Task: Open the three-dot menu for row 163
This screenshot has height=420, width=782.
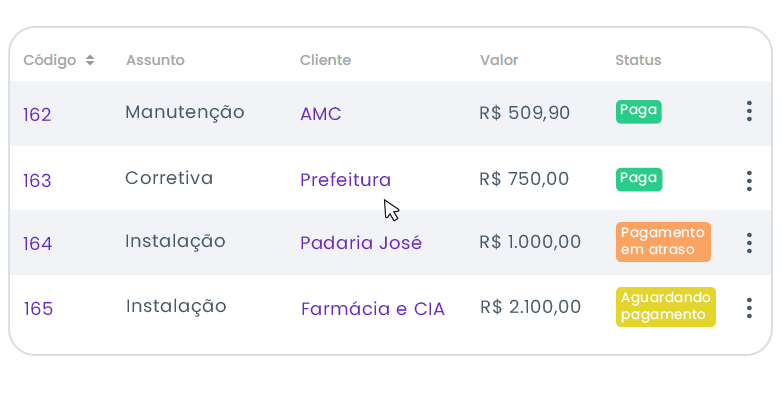Action: pos(749,181)
